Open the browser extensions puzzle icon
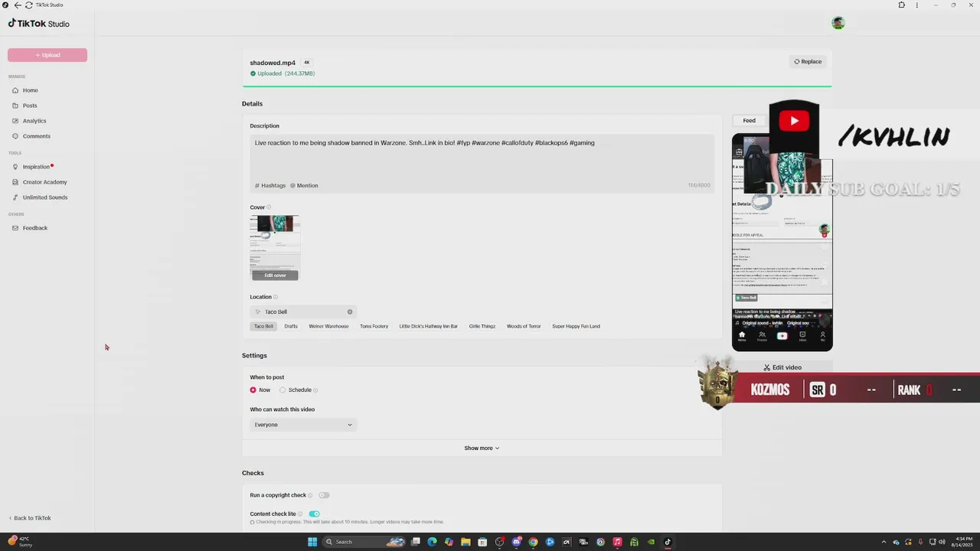 tap(902, 5)
